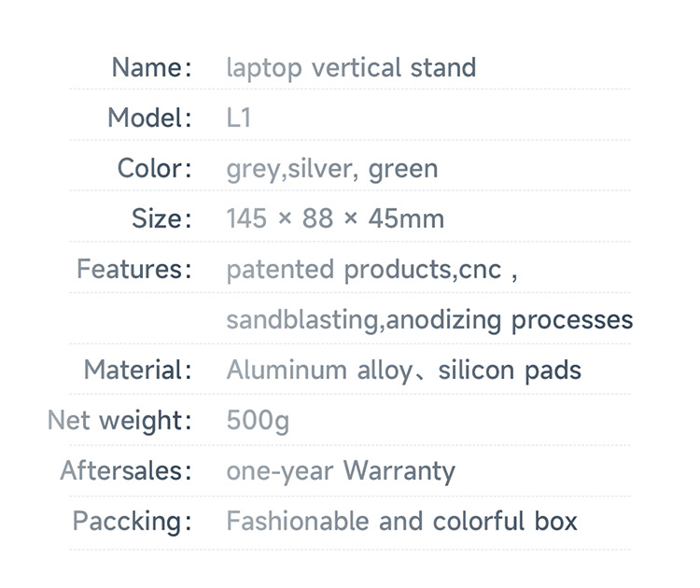Click the "Name:" label
Viewport: 700px width, 588px height.
(x=151, y=67)
